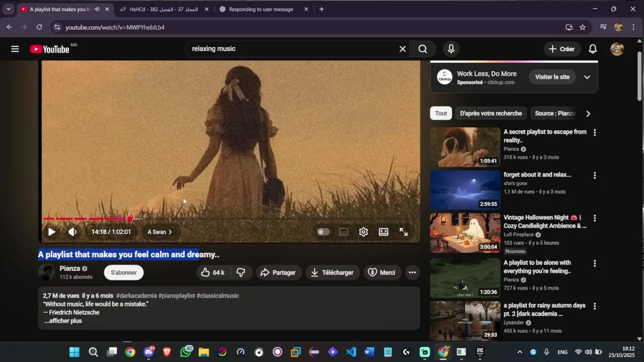Mute the YouTube tab via its speaker icon

[97, 9]
